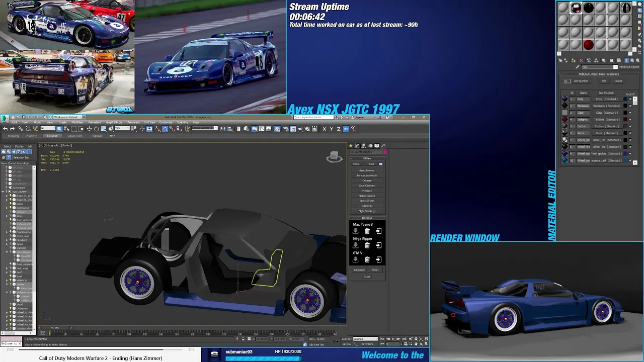Open the Body (Standard) sub-material button
The height and width of the screenshot is (362, 644).
pos(607,99)
